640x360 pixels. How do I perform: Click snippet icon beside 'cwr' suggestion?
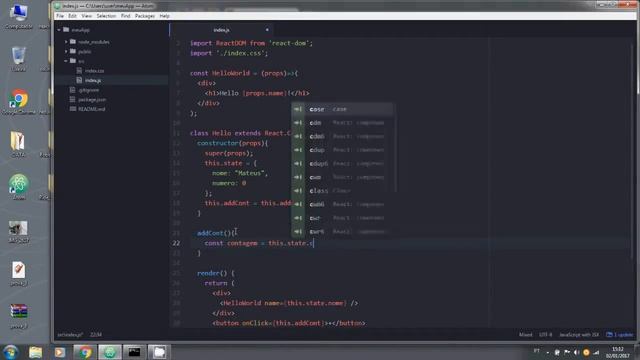[x=298, y=218]
